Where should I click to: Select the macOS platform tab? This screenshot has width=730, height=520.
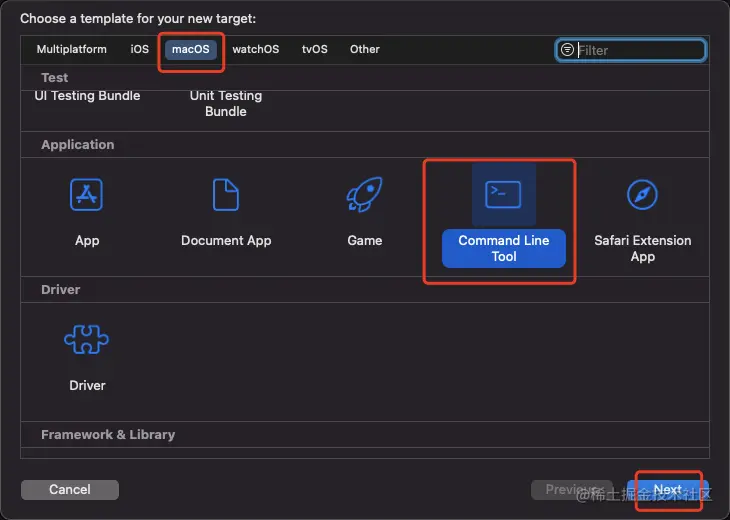click(x=191, y=49)
